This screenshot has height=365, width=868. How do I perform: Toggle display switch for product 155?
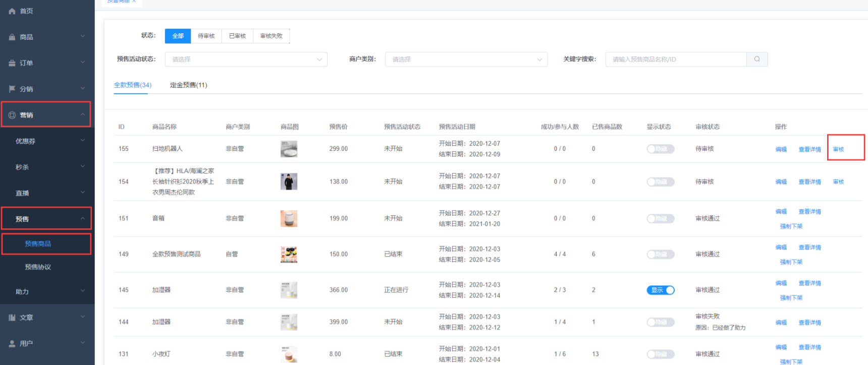661,149
